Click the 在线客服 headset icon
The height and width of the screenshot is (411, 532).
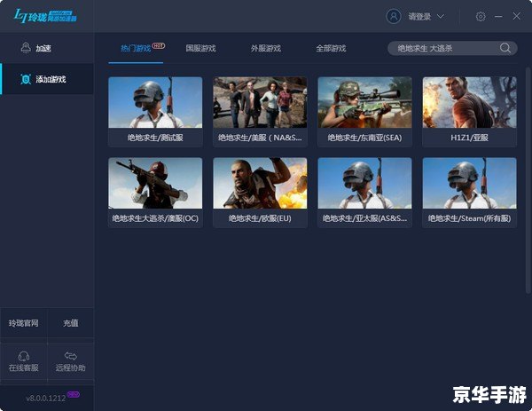click(x=23, y=355)
